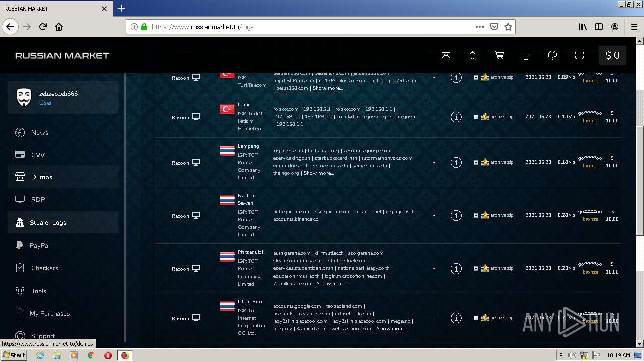This screenshot has height=362, width=644.
Task: Click the info icon in TurkTelecom row
Action: [x=456, y=77]
